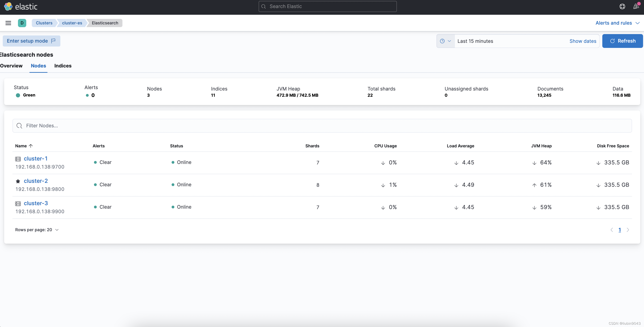Viewport: 644px width, 327px height.
Task: Click the cluster-1 node server icon
Action: pos(18,159)
